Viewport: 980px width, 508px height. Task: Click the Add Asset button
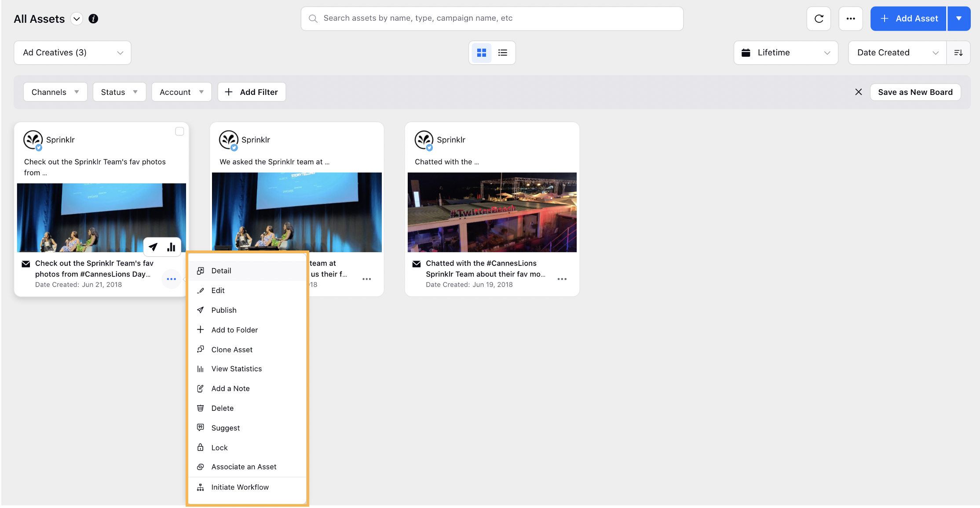click(908, 18)
